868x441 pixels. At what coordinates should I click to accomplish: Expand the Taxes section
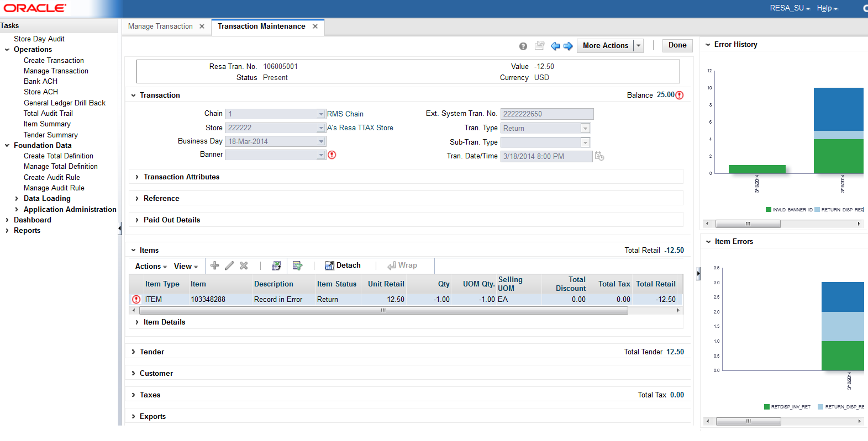[133, 395]
